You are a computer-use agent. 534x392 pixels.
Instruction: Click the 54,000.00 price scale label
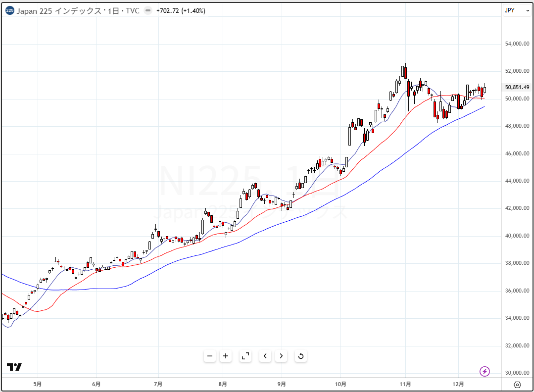pos(517,44)
